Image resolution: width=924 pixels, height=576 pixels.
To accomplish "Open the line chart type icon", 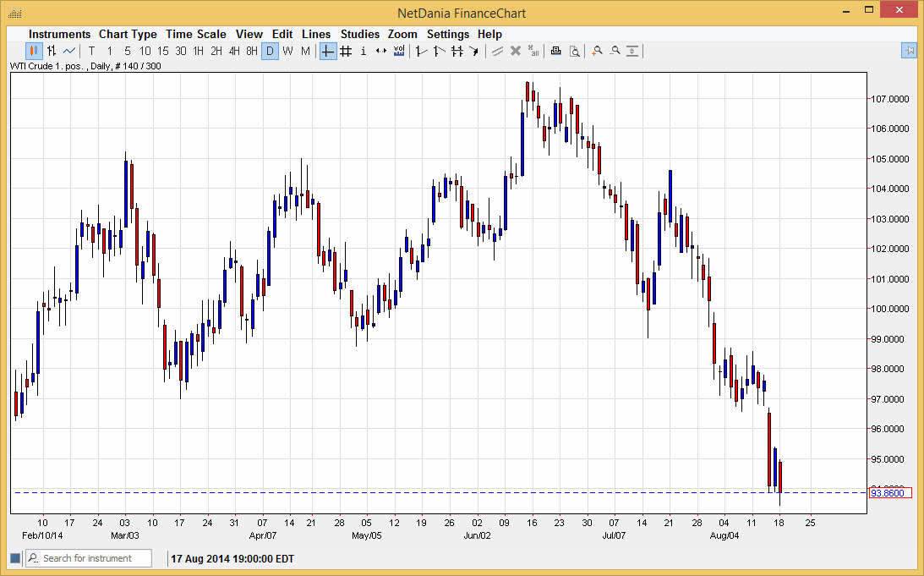I will [68, 51].
